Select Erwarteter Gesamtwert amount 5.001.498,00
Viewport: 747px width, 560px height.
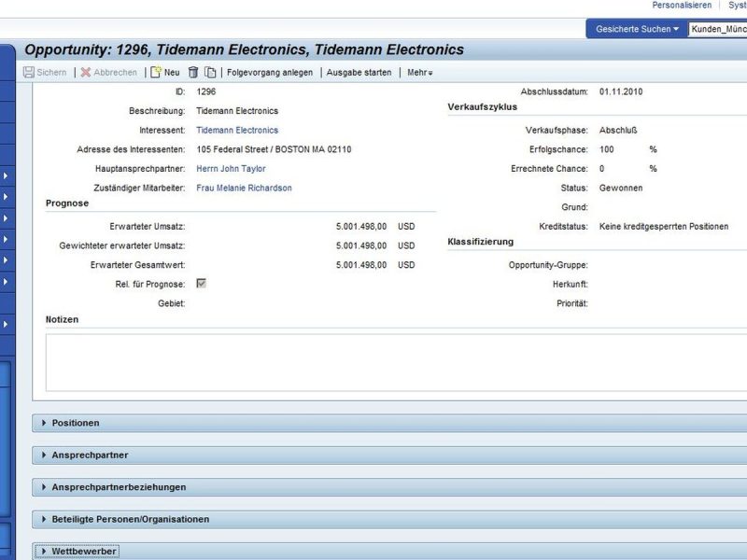pos(361,265)
